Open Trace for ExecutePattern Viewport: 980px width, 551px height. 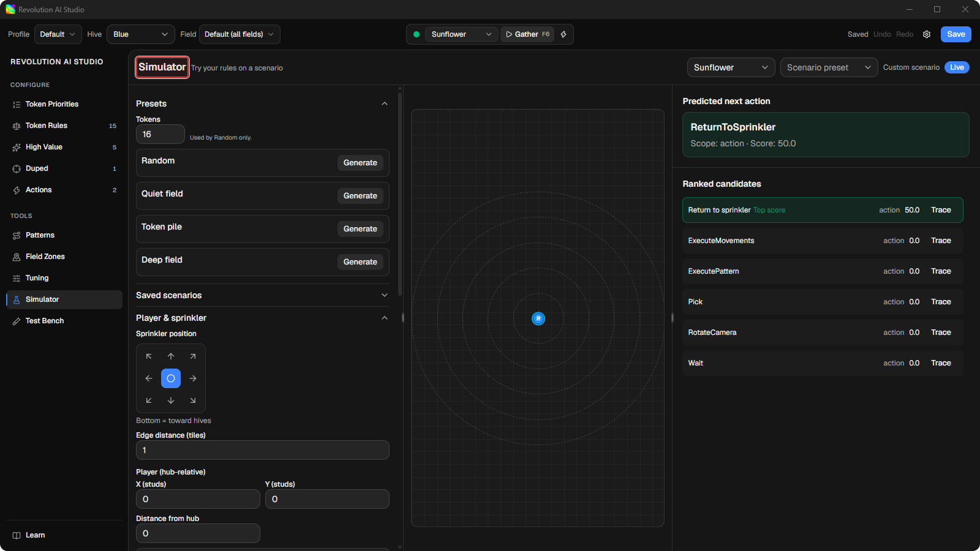(x=941, y=271)
